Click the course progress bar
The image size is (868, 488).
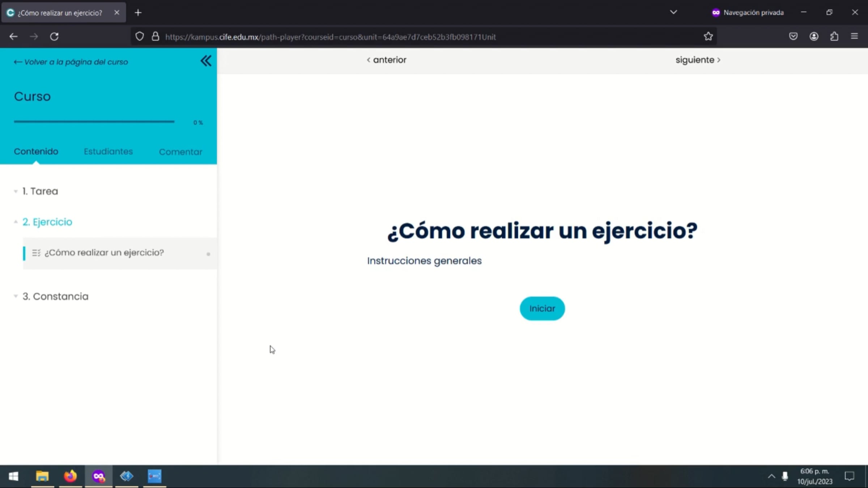click(94, 122)
